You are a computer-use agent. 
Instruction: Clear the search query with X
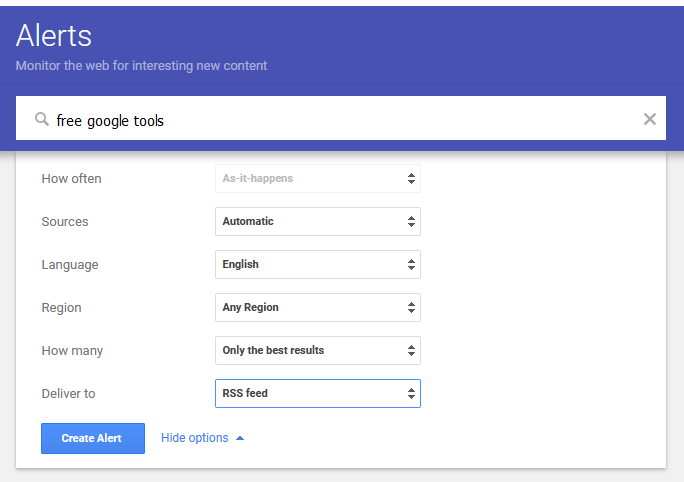(650, 119)
